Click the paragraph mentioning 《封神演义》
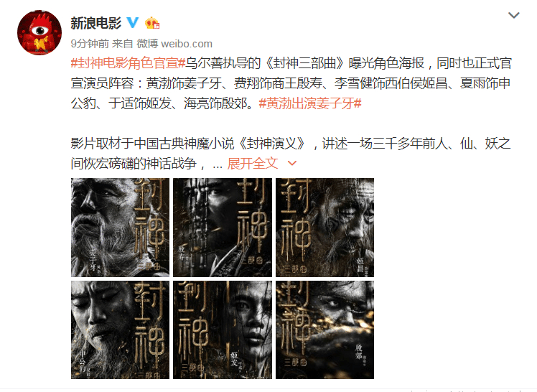Screen dimensions: 537x392 291,154
